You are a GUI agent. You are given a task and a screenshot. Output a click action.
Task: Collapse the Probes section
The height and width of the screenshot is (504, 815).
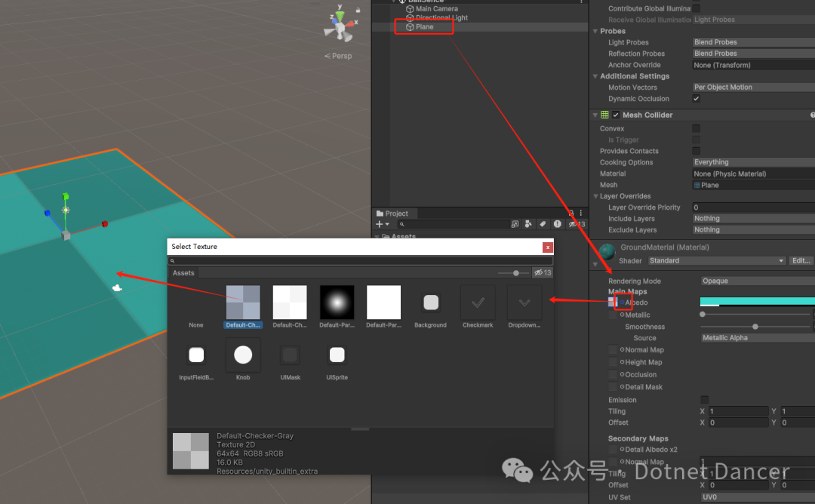coord(595,31)
